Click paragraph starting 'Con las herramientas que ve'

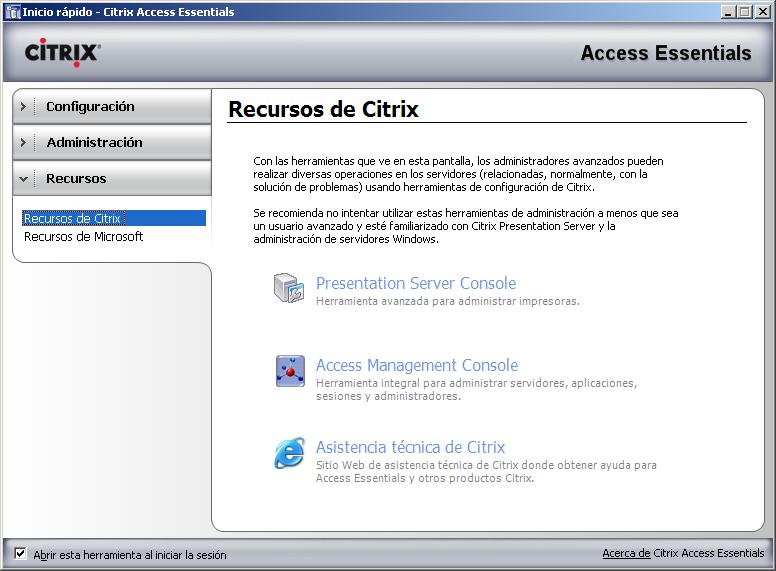click(x=458, y=174)
